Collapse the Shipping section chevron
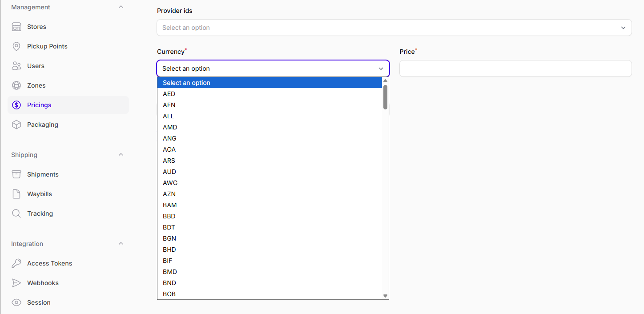644x314 pixels. pyautogui.click(x=121, y=155)
